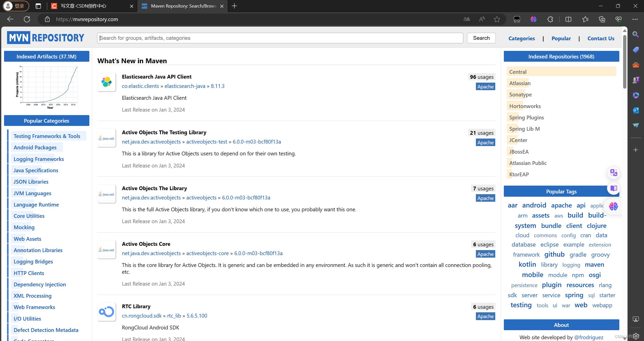The height and width of the screenshot is (341, 644).
Task: Switch to the CSDN writing tab
Action: (x=92, y=6)
